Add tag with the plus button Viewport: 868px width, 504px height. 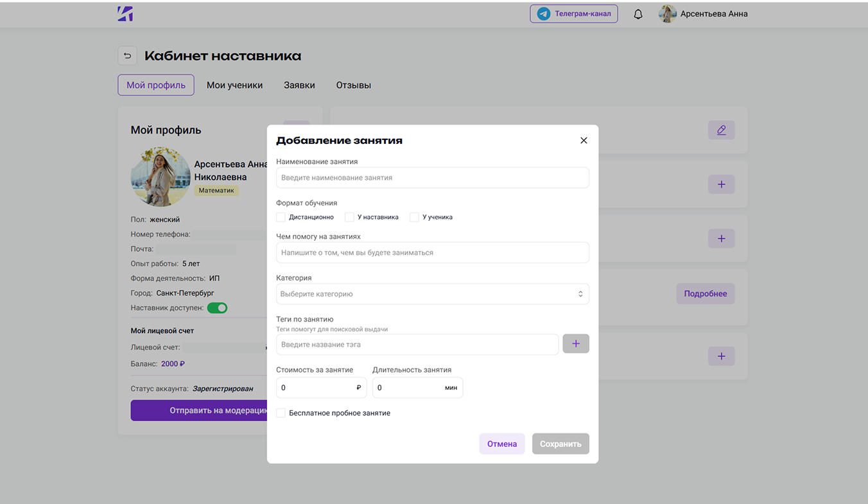[x=576, y=344]
